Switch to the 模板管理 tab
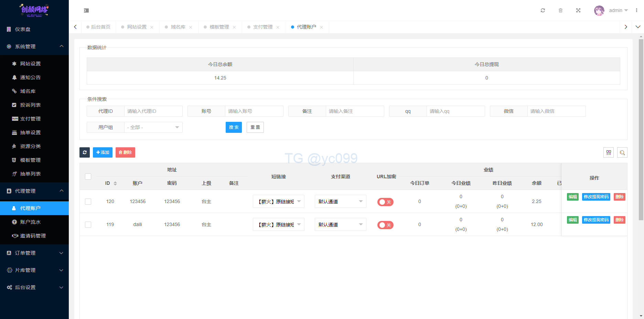 (x=219, y=27)
